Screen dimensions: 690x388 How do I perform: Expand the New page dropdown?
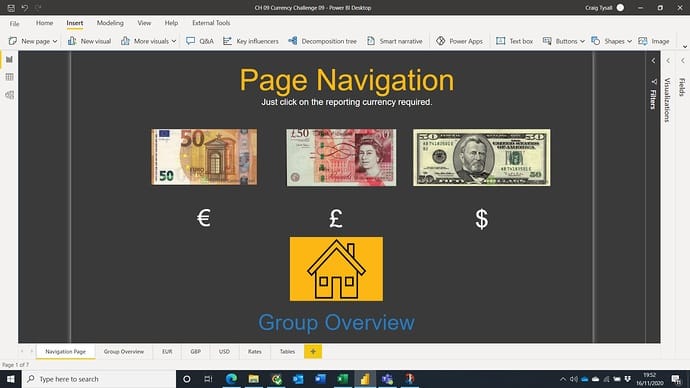55,41
